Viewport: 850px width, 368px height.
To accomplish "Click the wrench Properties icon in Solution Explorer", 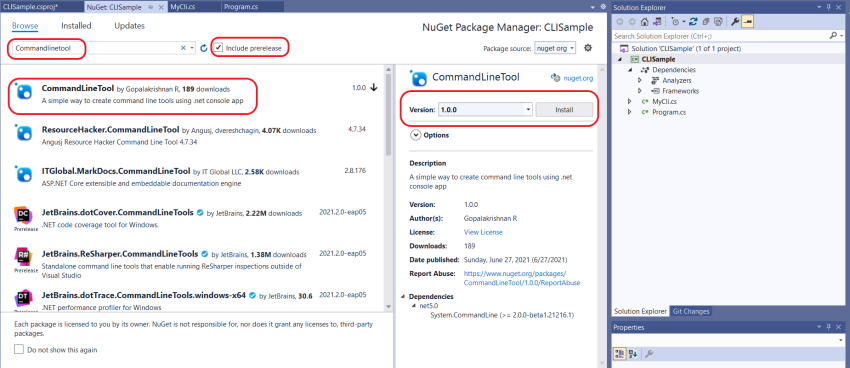I will (x=735, y=22).
